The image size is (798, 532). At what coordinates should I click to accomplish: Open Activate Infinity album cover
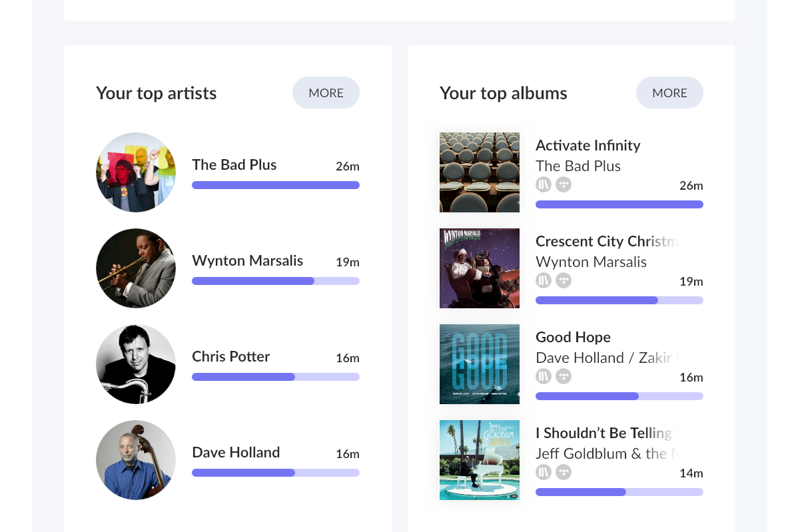coord(480,172)
